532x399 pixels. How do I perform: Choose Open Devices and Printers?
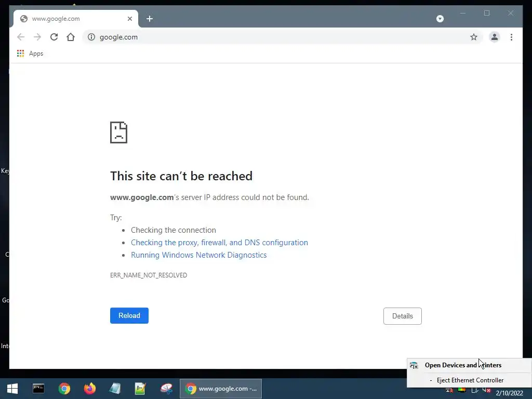click(470, 365)
